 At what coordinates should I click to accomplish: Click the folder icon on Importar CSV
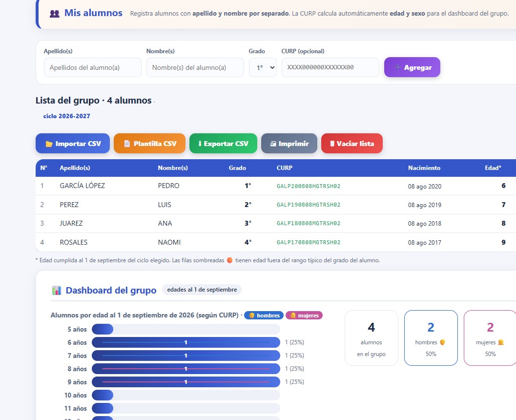[49, 144]
